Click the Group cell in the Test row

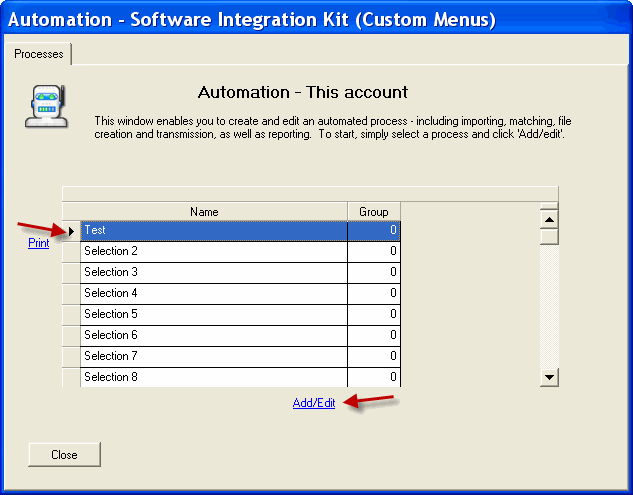click(374, 231)
